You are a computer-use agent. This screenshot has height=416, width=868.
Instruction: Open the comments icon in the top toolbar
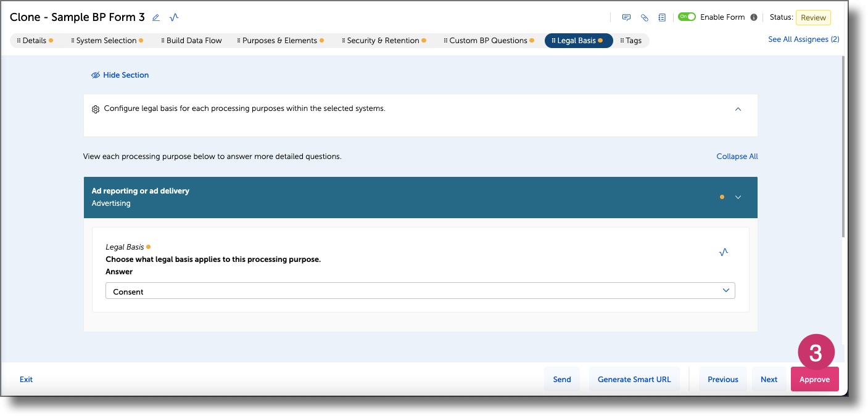pyautogui.click(x=626, y=17)
